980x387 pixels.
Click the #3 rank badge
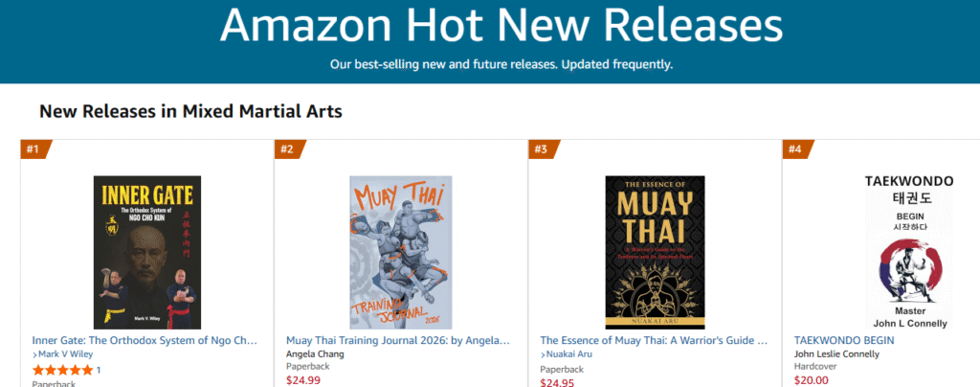[x=542, y=148]
